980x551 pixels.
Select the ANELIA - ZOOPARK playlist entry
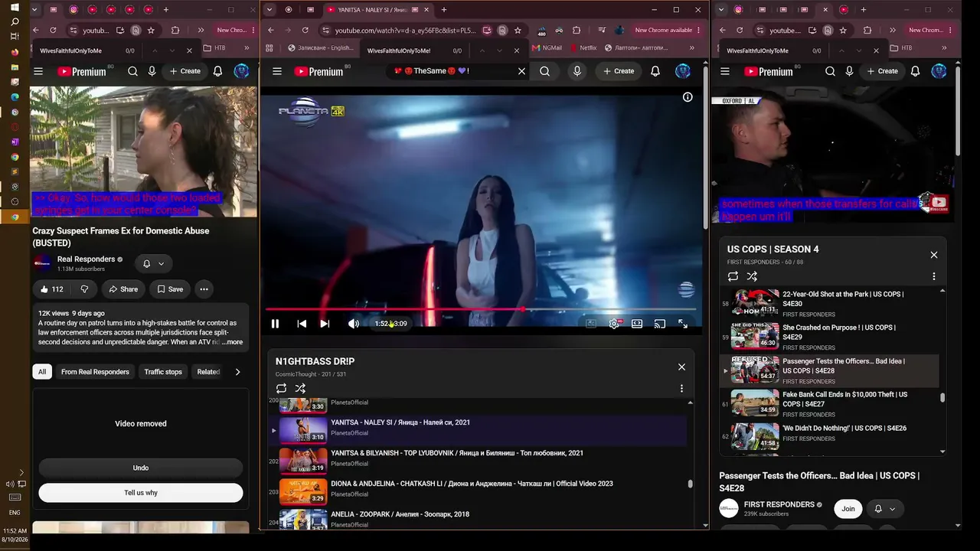click(x=479, y=519)
